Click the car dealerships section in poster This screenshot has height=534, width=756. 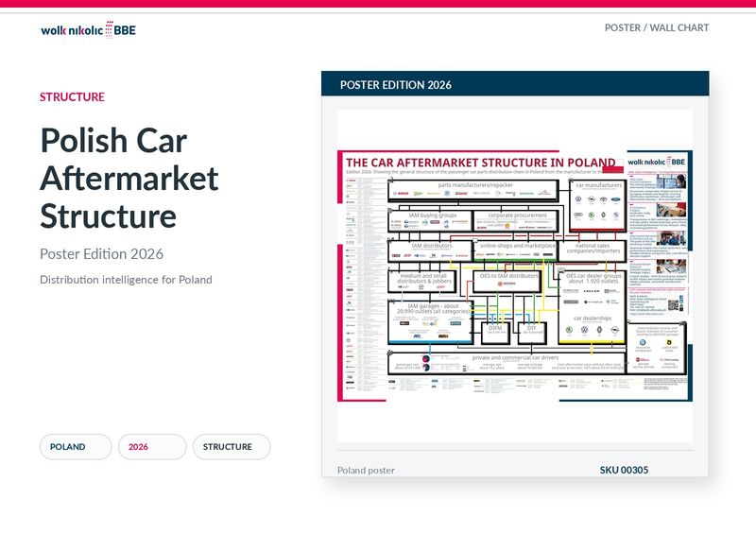point(593,327)
